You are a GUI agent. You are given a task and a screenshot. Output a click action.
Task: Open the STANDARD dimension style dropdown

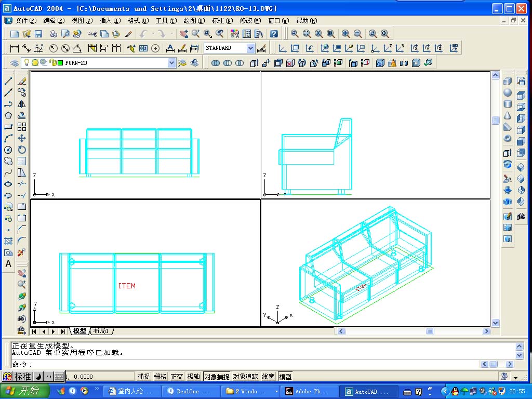pos(251,48)
